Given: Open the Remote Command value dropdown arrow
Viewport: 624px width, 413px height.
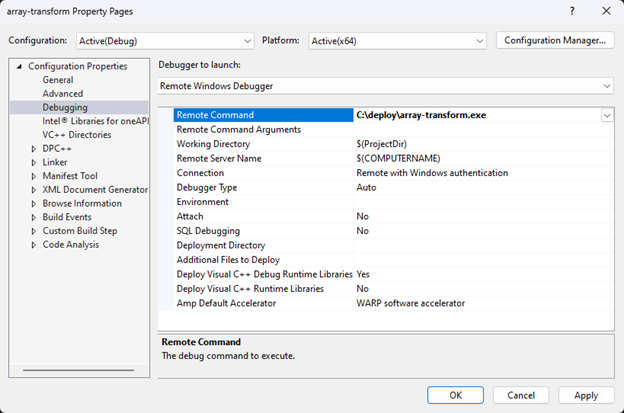Looking at the screenshot, I should pyautogui.click(x=606, y=116).
